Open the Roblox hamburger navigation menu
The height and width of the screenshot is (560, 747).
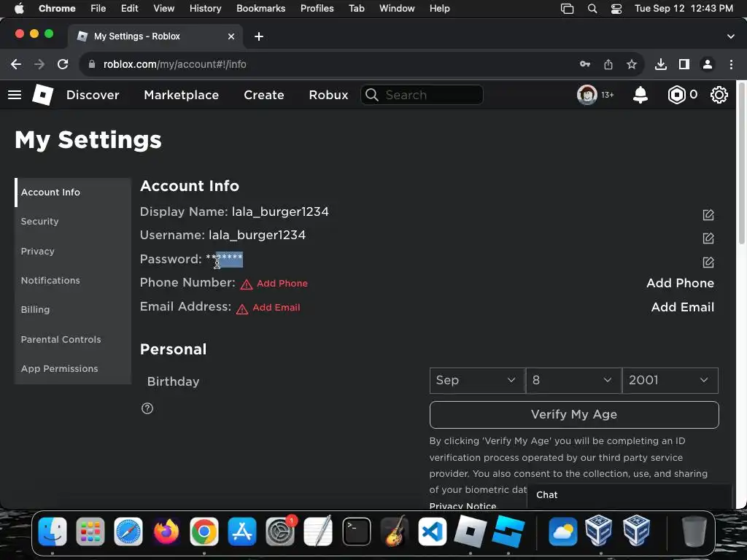point(15,95)
